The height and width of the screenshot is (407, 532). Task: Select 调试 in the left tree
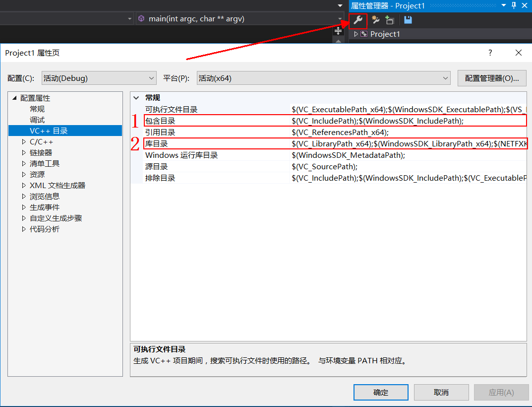tap(37, 120)
